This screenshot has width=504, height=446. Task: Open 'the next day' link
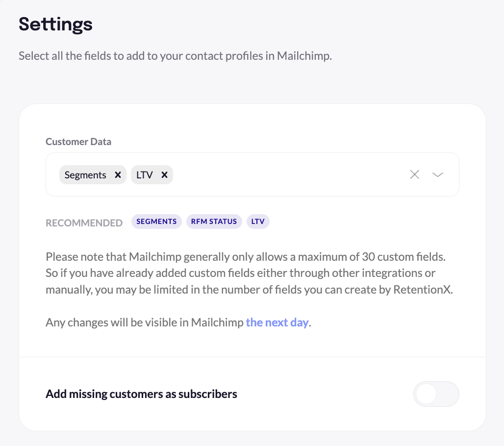(x=277, y=322)
